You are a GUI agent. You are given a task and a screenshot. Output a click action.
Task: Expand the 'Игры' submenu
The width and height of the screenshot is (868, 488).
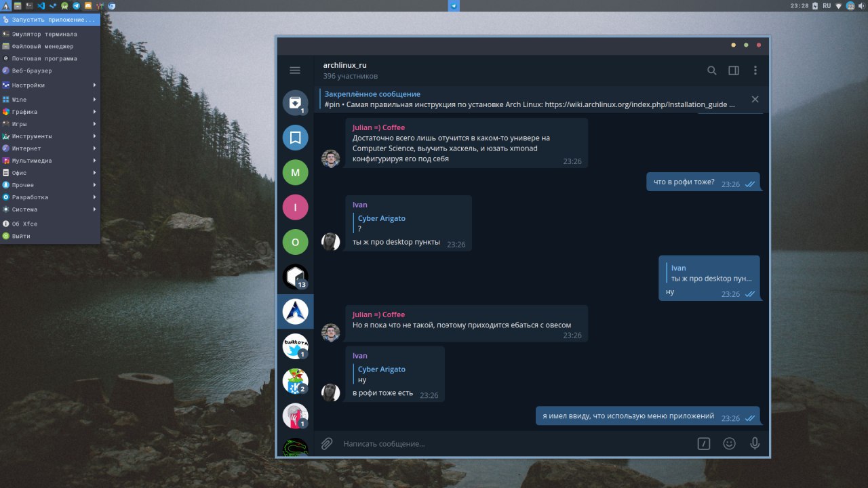point(50,124)
